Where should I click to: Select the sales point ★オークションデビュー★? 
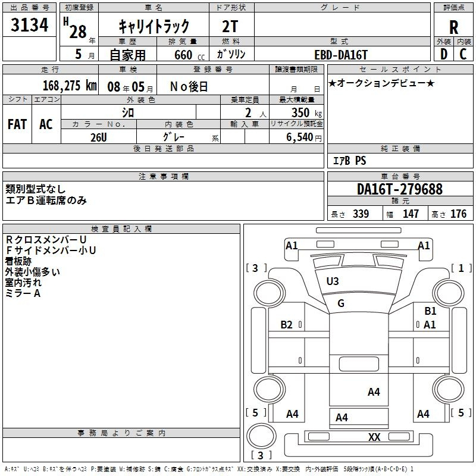[x=381, y=83]
